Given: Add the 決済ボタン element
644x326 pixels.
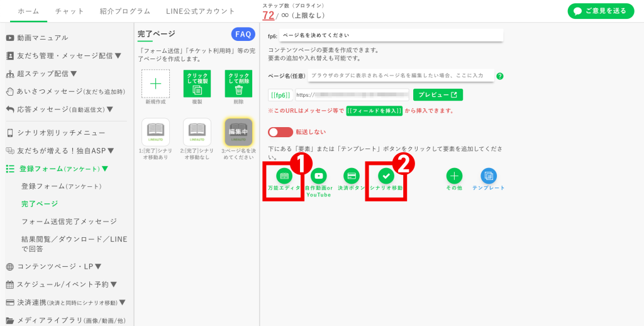Looking at the screenshot, I should (352, 176).
